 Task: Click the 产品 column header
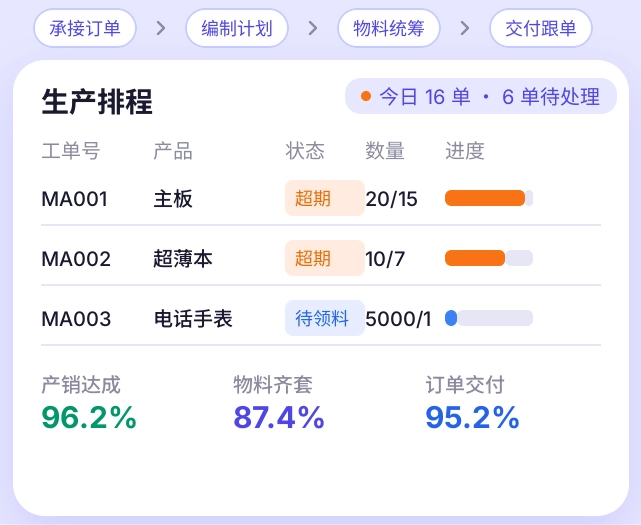173,151
